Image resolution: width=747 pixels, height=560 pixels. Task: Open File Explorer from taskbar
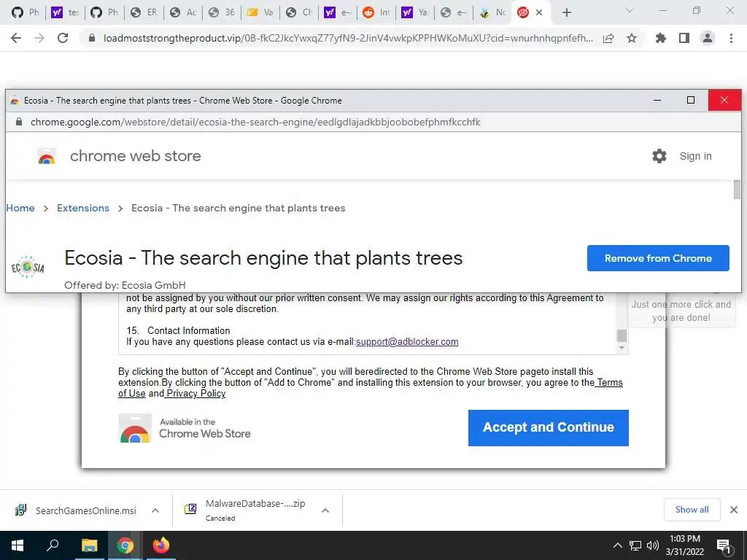(89, 545)
